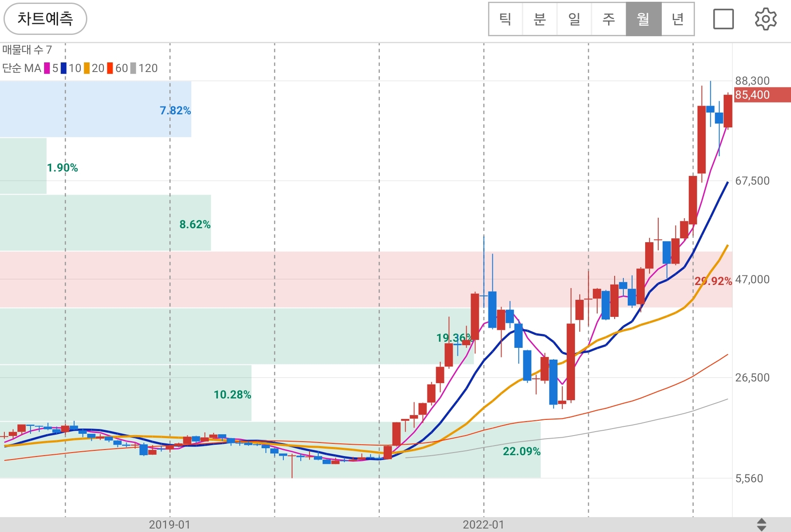Select the 8.62% volume profile bar
The width and height of the screenshot is (791, 532).
tap(105, 223)
